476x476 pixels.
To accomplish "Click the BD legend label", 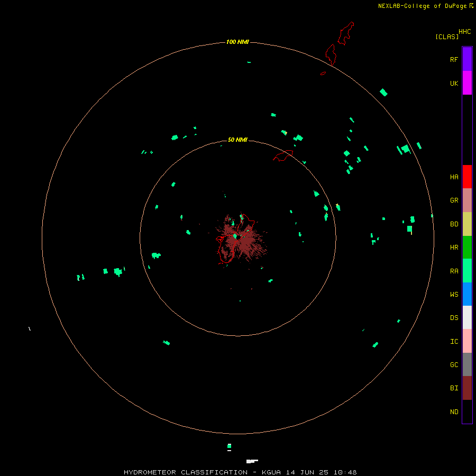I will pyautogui.click(x=454, y=224).
